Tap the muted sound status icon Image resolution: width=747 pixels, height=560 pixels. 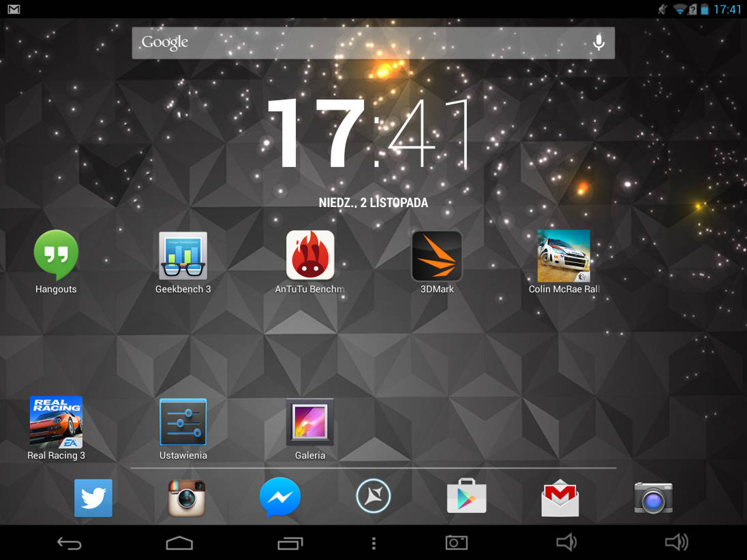[662, 9]
